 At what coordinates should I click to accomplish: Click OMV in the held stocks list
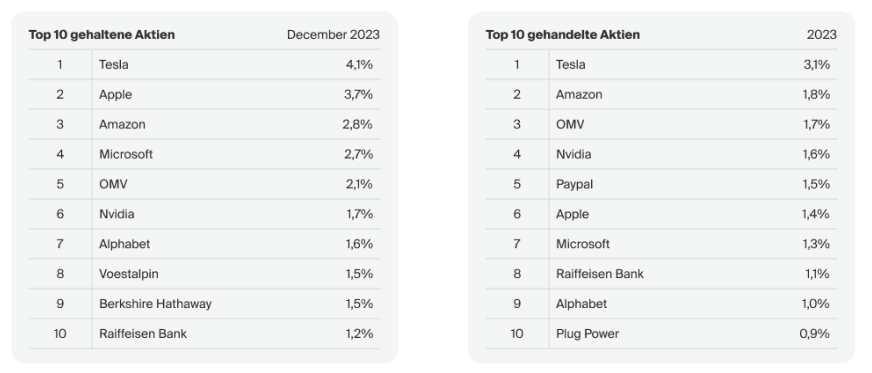[x=113, y=185]
